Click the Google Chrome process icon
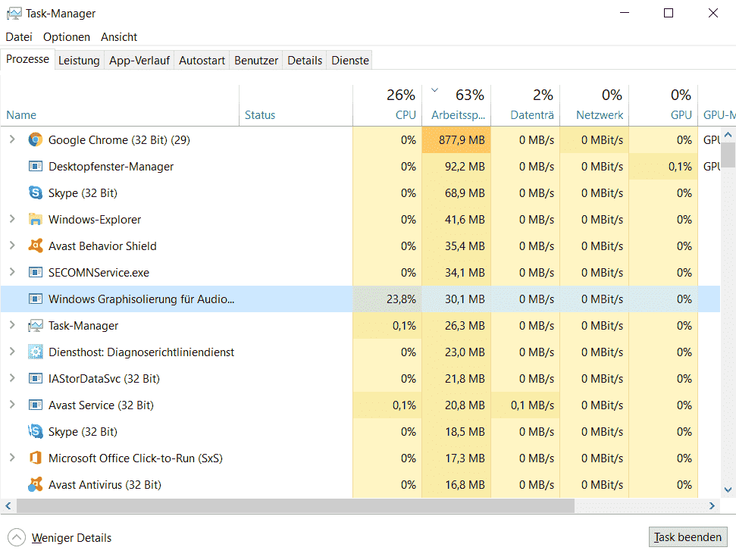This screenshot has width=736, height=560. tap(35, 140)
